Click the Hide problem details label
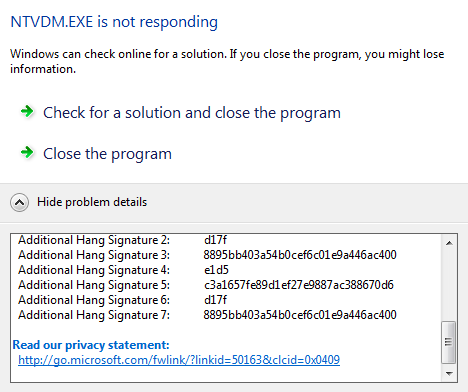 92,202
